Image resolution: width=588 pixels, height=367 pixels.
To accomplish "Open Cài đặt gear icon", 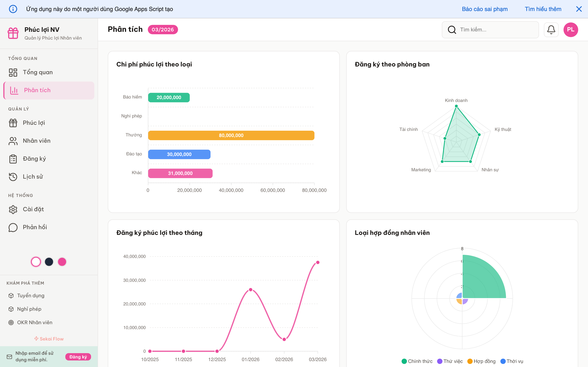I will [x=13, y=209].
